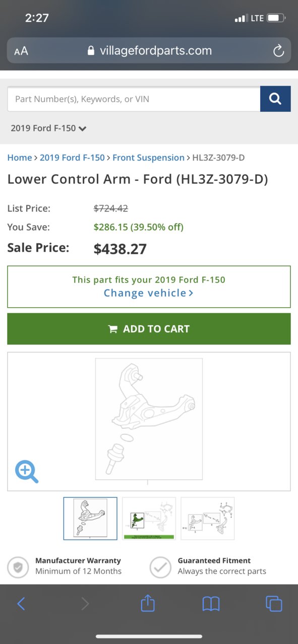Zoom the part diagram with the magnifier-plus icon
This screenshot has height=644, width=298.
click(27, 472)
